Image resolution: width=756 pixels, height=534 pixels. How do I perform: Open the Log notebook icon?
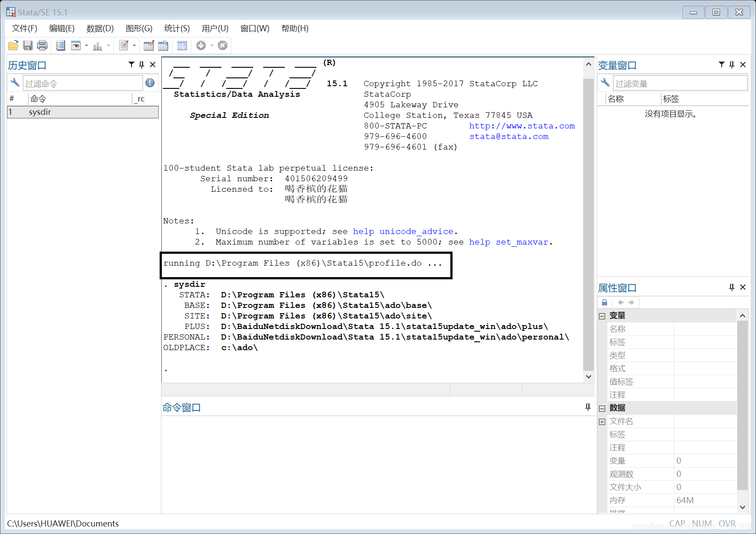[x=61, y=45]
